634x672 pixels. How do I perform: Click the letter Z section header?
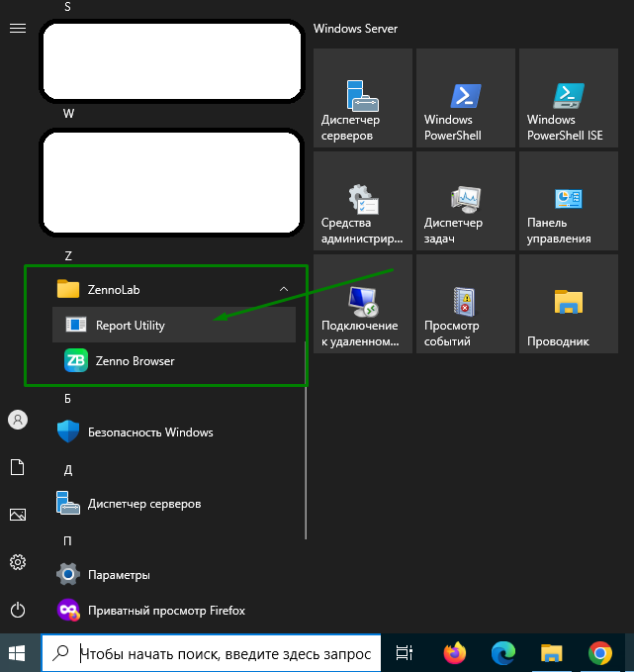[x=68, y=256]
